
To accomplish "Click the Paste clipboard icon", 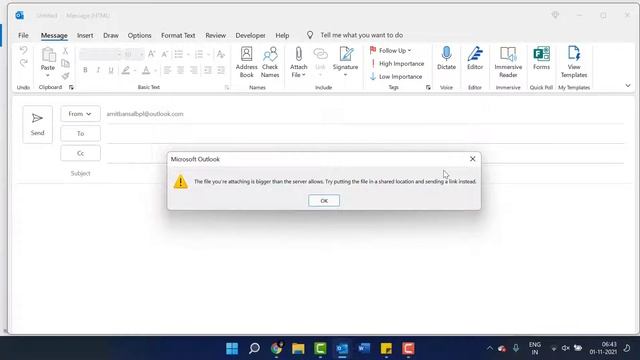I will coord(48,56).
